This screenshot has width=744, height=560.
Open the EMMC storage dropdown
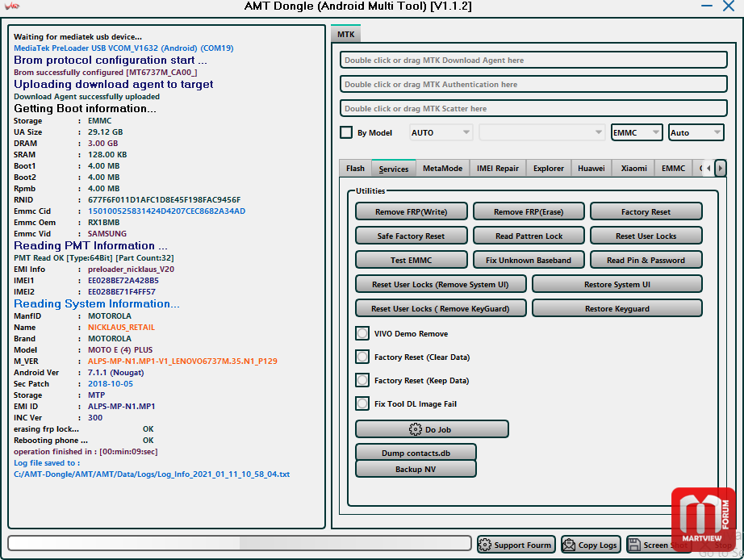[637, 132]
